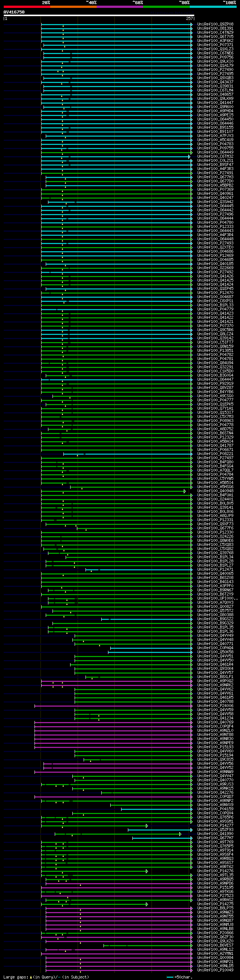
Task: Click the end position label 257
Action: coord(189,18)
